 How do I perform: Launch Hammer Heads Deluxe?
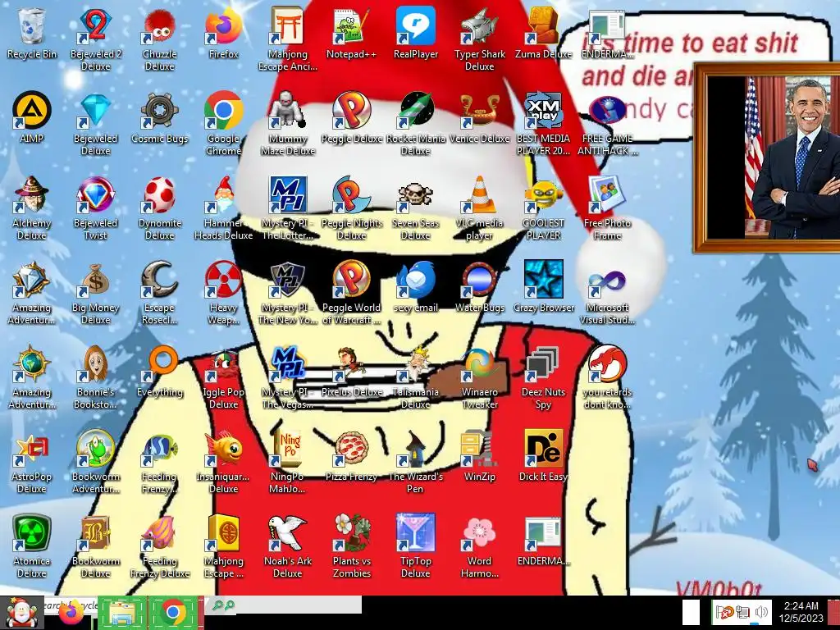(223, 209)
